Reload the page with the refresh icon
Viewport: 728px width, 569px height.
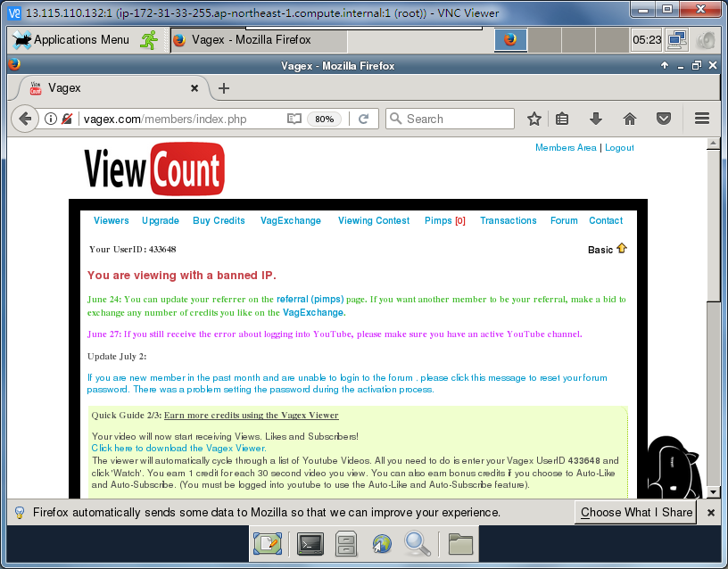coord(363,119)
